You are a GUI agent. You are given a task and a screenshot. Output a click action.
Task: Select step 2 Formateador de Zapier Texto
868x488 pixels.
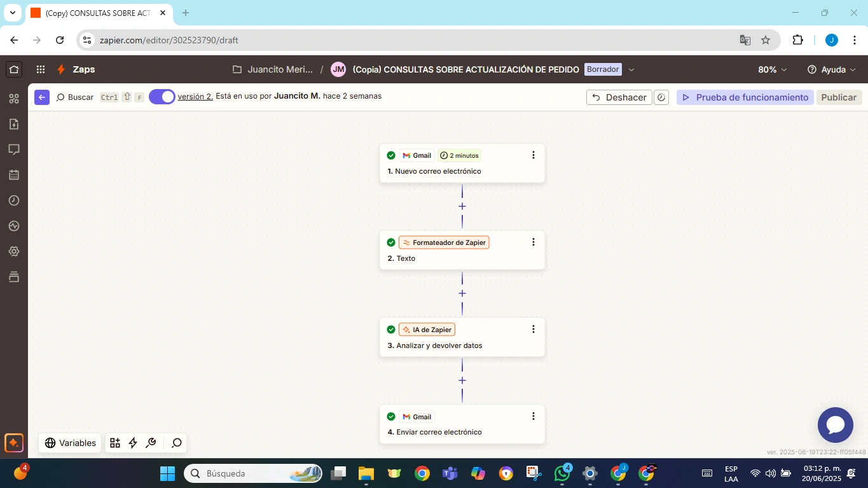[x=462, y=250]
